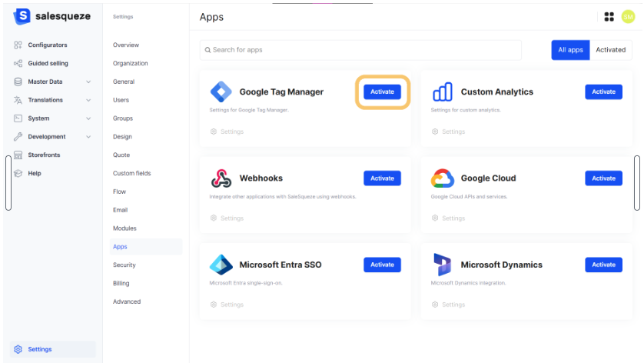
Task: Click the Google Cloud app icon
Action: [x=443, y=178]
